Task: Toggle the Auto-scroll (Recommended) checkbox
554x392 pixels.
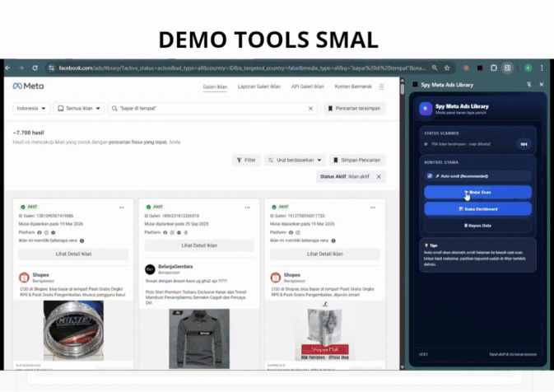Action: pos(430,176)
